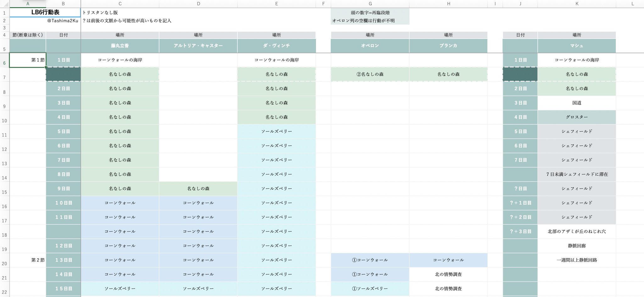Click the 一週間以上静脈回路 cell
The height and width of the screenshot is (297, 644).
[x=577, y=260]
